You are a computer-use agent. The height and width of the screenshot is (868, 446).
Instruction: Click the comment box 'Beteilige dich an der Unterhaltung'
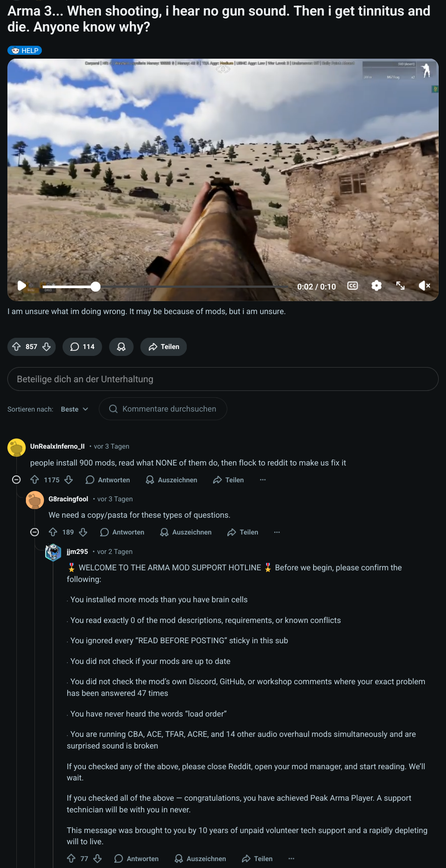[223, 379]
